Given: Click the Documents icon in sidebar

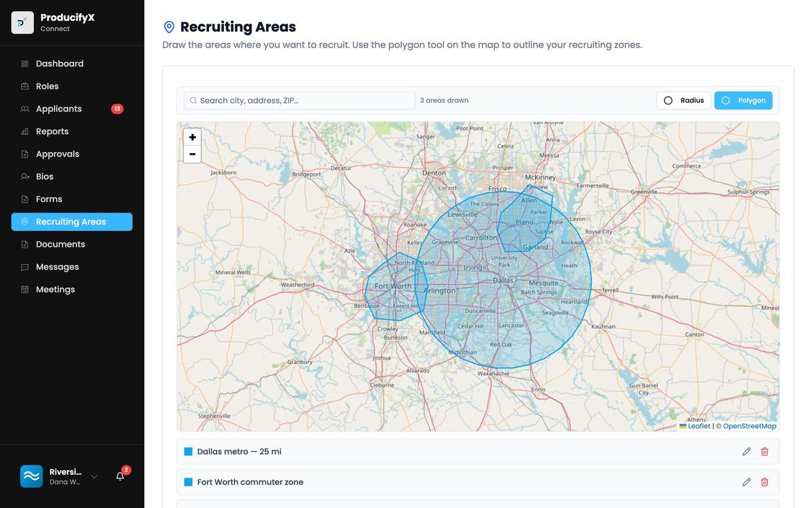Looking at the screenshot, I should (x=25, y=244).
